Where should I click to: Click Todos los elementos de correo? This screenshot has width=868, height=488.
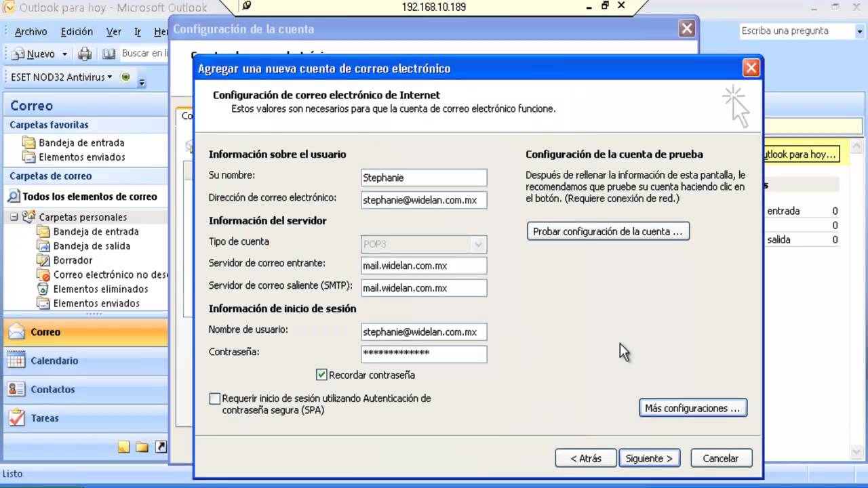[90, 197]
